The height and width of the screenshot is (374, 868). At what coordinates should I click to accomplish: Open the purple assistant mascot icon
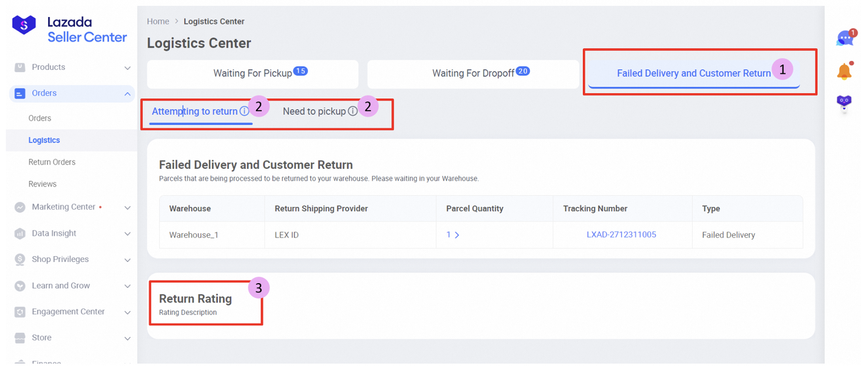point(844,103)
